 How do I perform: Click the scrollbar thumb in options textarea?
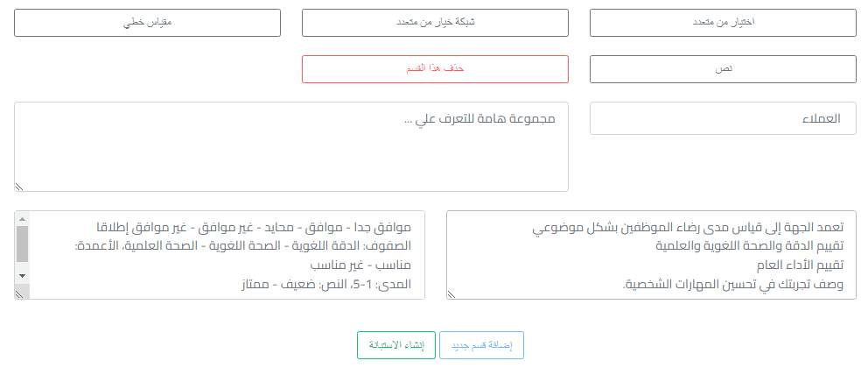click(22, 244)
